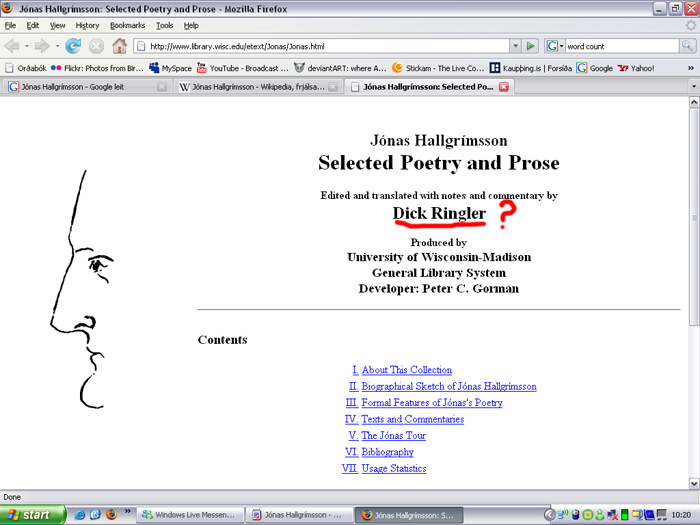Launch Internet Explorer from quick launch
Viewport: 700px width, 525px height.
click(79, 515)
